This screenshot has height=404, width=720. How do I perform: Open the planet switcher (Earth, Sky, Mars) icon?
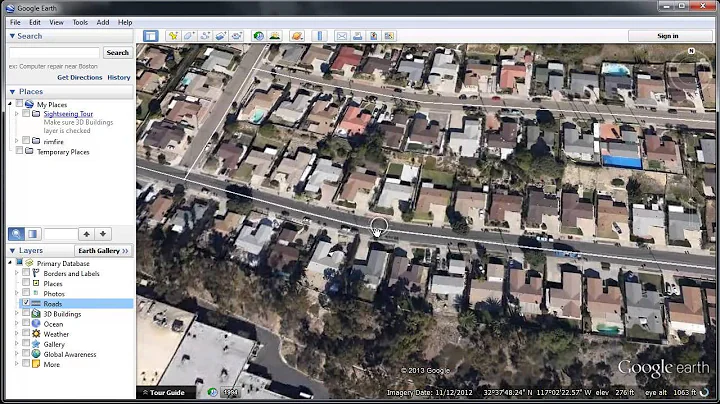tap(297, 36)
